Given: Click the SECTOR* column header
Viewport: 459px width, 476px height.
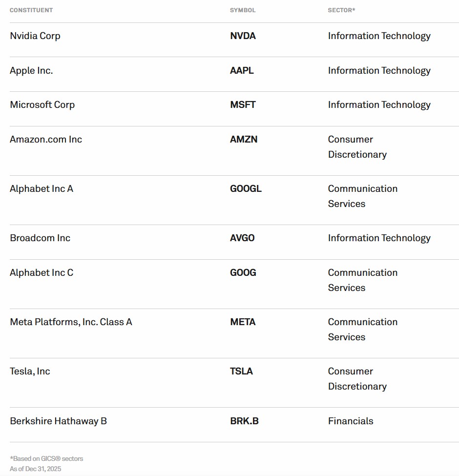Looking at the screenshot, I should point(341,10).
